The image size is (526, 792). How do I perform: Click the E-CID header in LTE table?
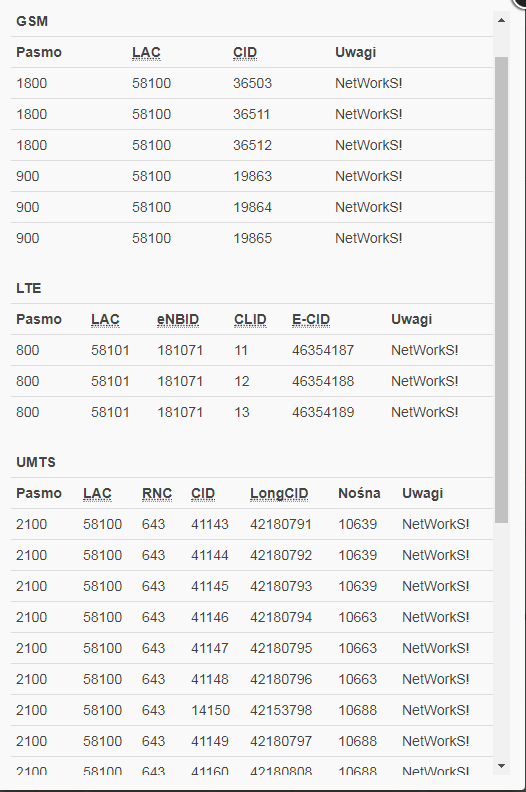tap(311, 319)
